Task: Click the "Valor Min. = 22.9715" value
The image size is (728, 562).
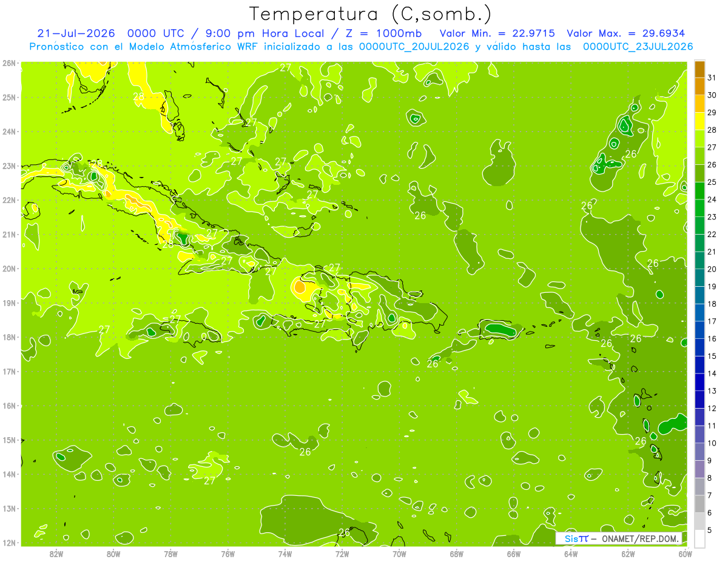Action: tap(497, 33)
